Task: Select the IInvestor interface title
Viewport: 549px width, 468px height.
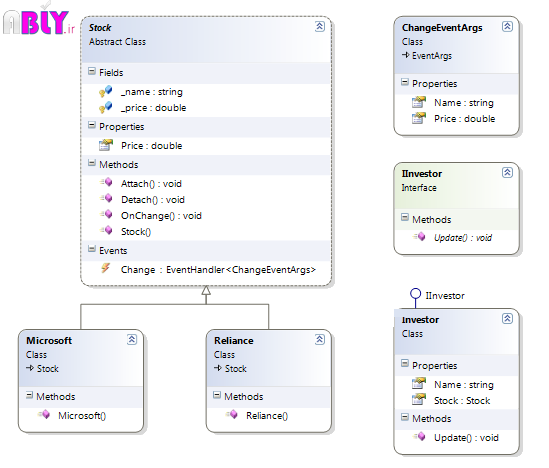Action: [422, 174]
